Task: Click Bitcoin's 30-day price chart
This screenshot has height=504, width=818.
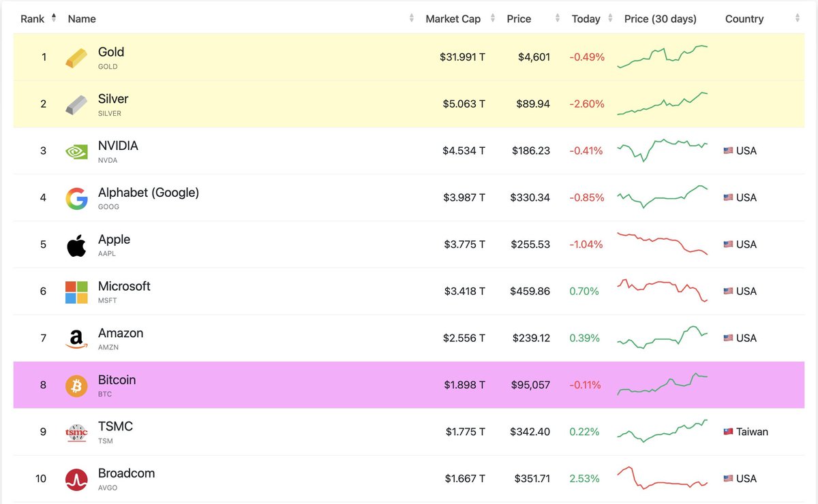Action: click(x=663, y=384)
